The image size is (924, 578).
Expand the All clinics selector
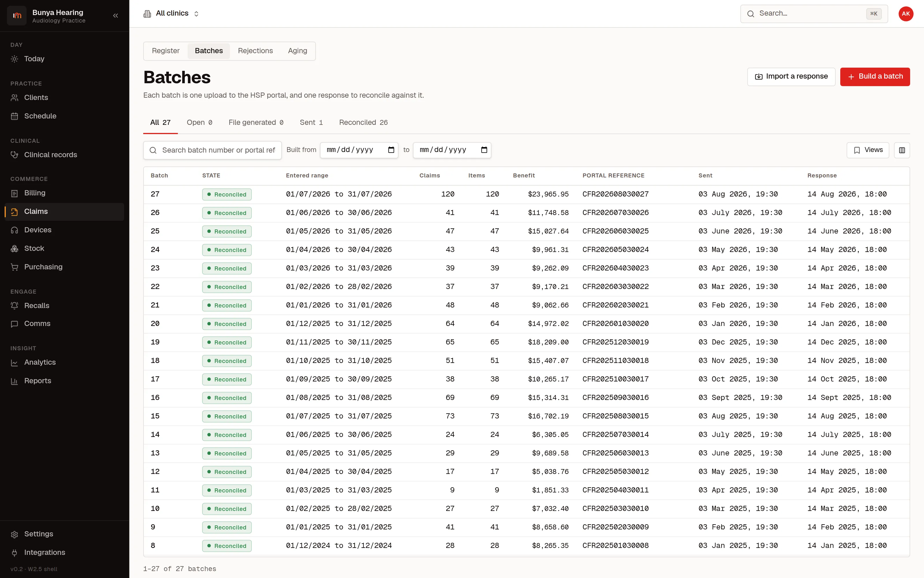tap(172, 14)
